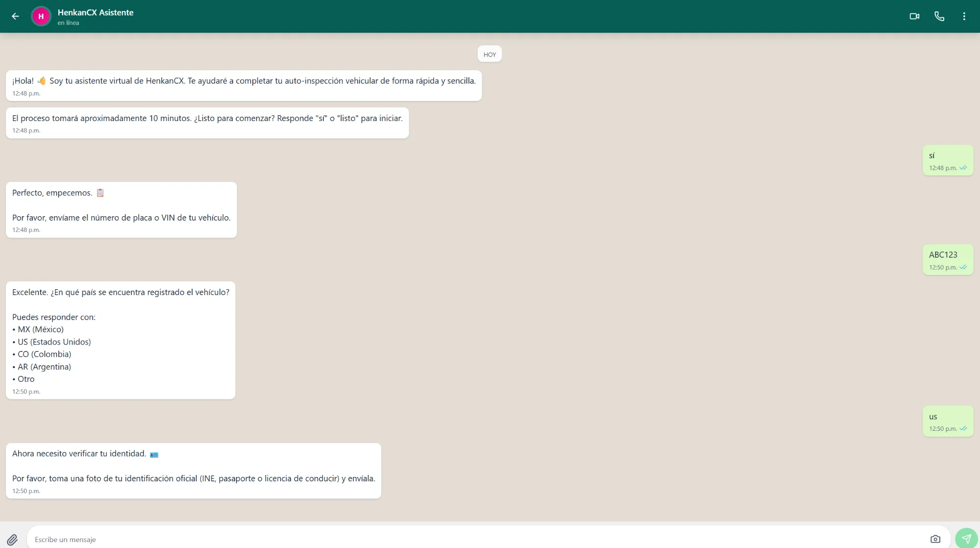Start a voice call
This screenshot has width=980, height=548.
pos(939,16)
